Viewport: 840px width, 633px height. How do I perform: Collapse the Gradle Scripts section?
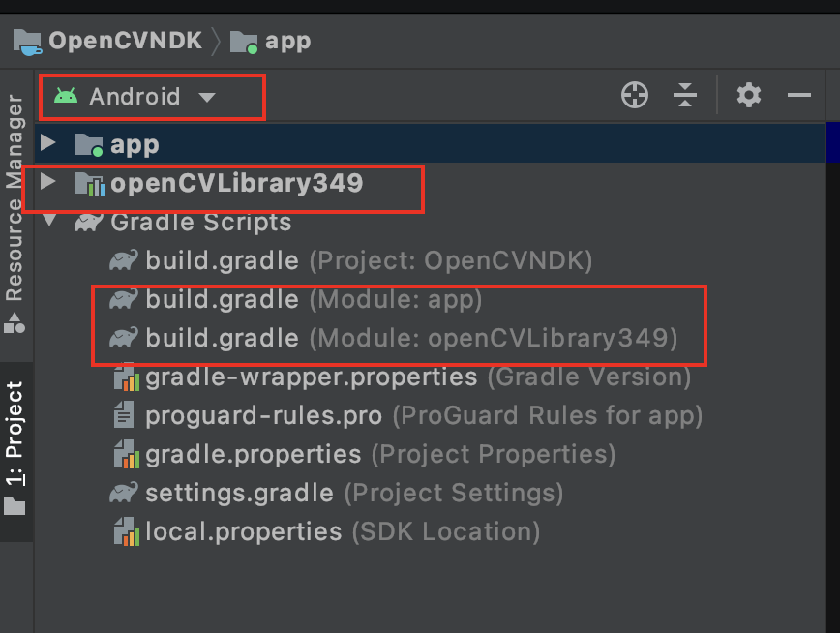(49, 220)
